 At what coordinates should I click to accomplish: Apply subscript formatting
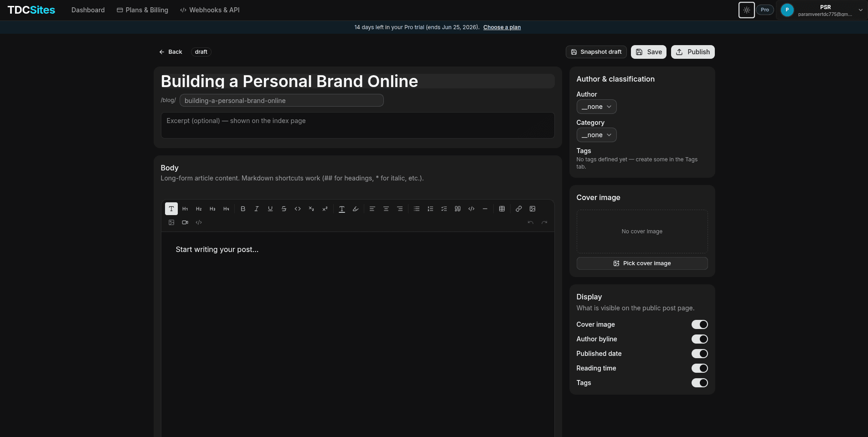click(x=311, y=209)
